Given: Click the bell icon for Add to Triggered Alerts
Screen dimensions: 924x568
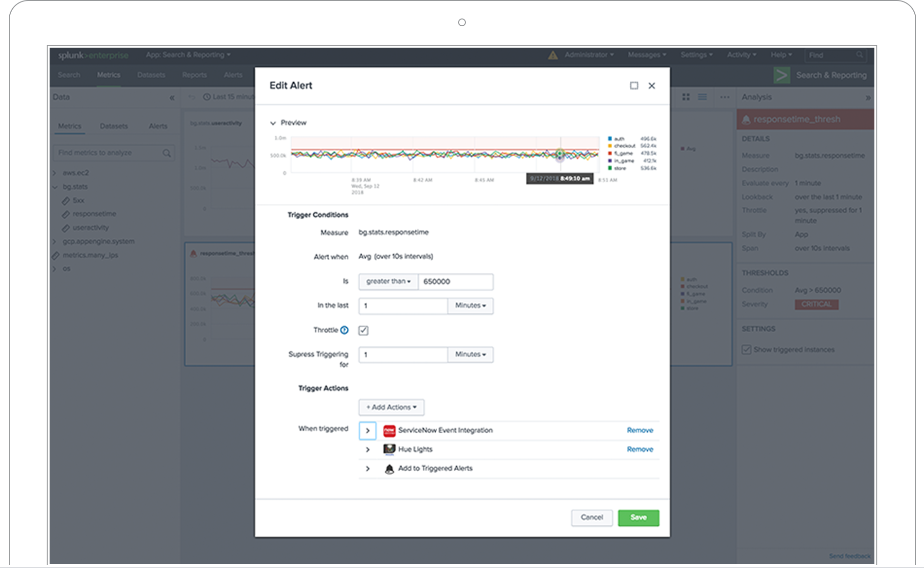Looking at the screenshot, I should (389, 469).
